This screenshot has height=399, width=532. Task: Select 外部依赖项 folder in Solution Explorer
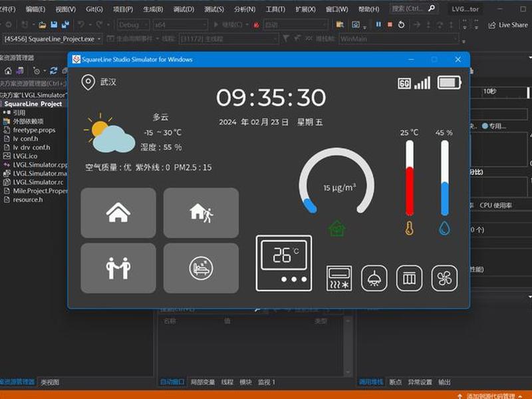click(28, 121)
